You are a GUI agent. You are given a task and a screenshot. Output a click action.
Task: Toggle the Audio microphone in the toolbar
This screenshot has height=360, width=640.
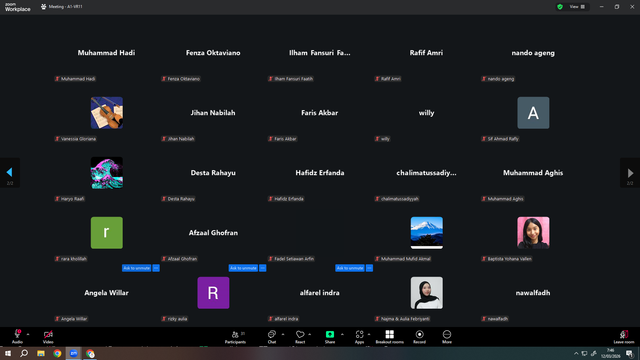point(17,336)
